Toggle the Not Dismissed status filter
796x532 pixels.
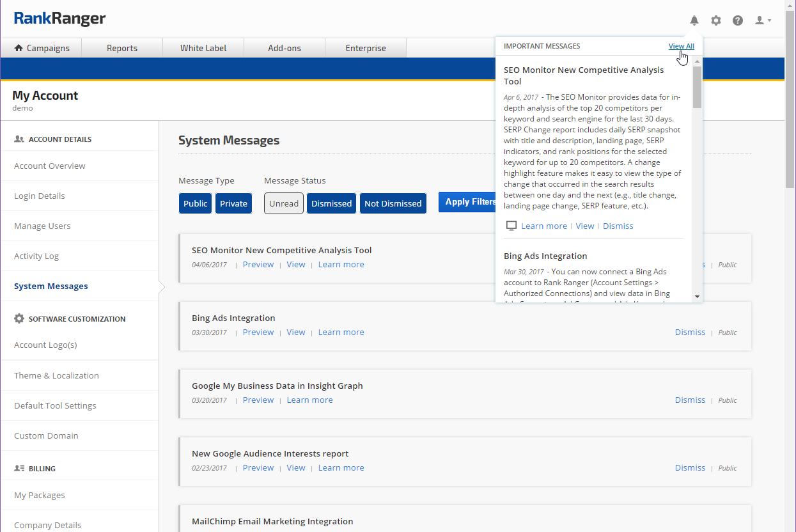pos(393,203)
